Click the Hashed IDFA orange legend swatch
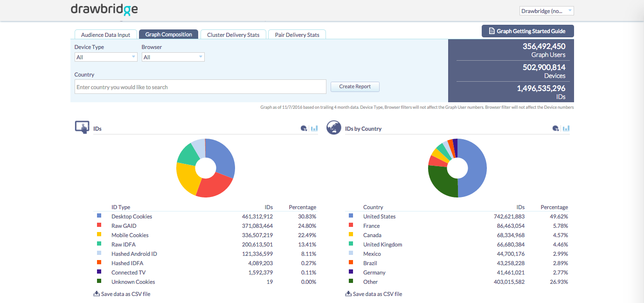Screen dimensions: 644x303 point(99,262)
